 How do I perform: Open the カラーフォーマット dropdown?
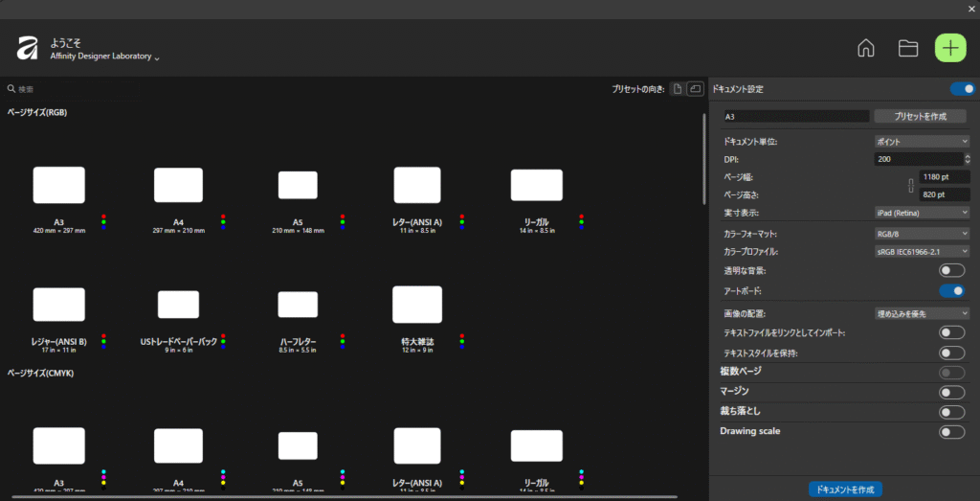[922, 234]
